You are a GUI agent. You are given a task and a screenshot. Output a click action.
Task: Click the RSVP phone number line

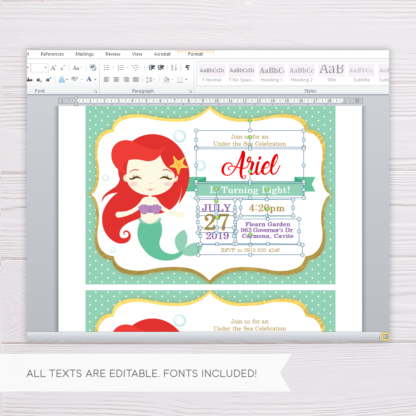250,250
